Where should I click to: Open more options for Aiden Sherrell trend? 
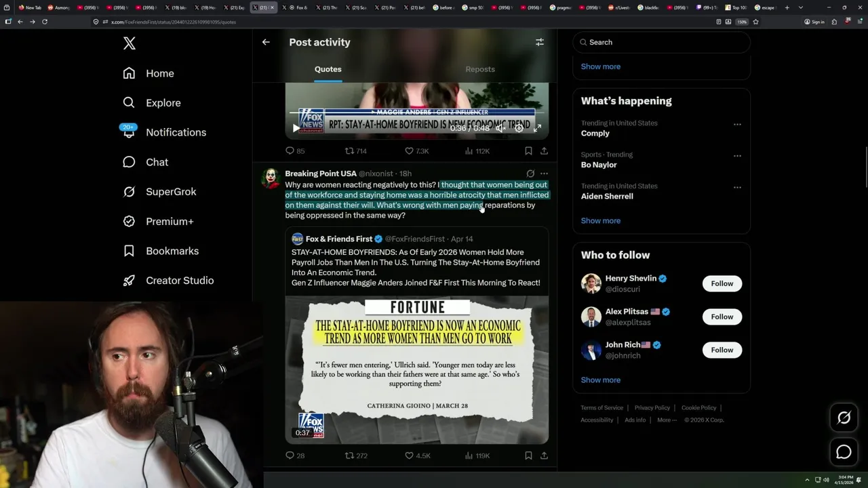[x=737, y=186]
